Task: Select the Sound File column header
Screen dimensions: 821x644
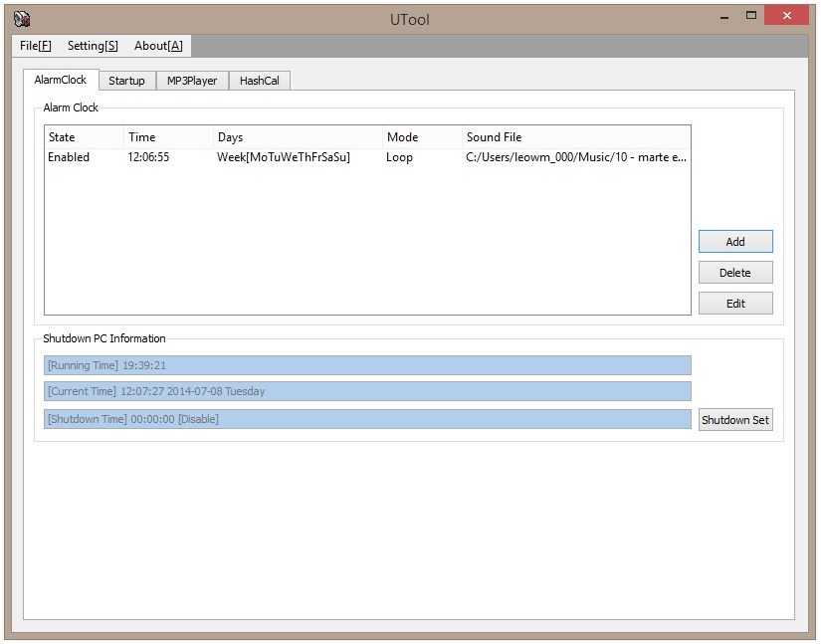Action: pos(576,137)
